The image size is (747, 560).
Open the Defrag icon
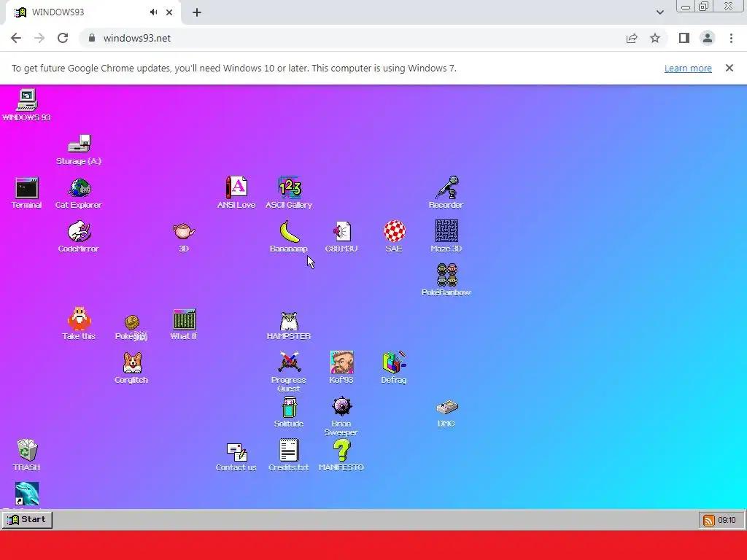click(x=394, y=363)
